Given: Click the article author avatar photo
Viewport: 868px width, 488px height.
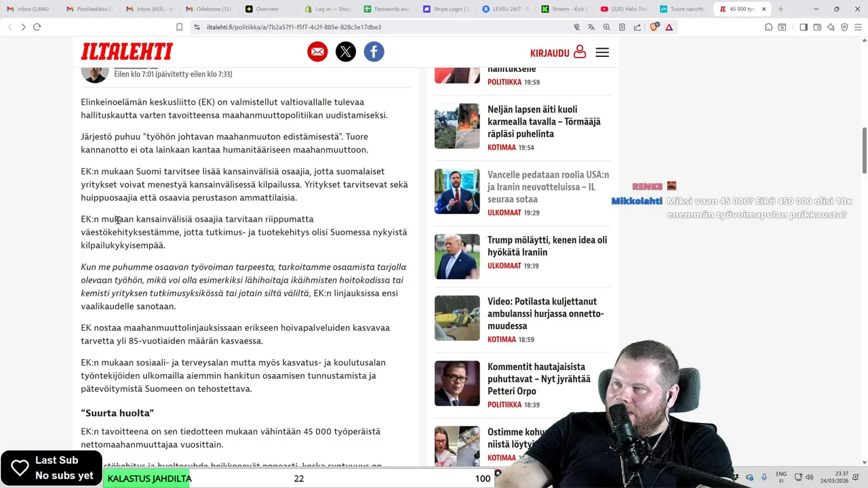Looking at the screenshot, I should pos(95,73).
